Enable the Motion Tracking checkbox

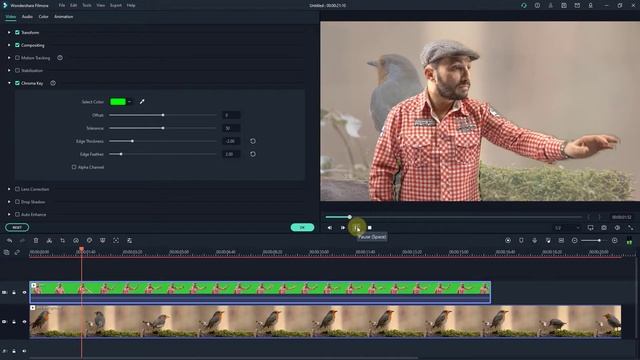(x=17, y=58)
